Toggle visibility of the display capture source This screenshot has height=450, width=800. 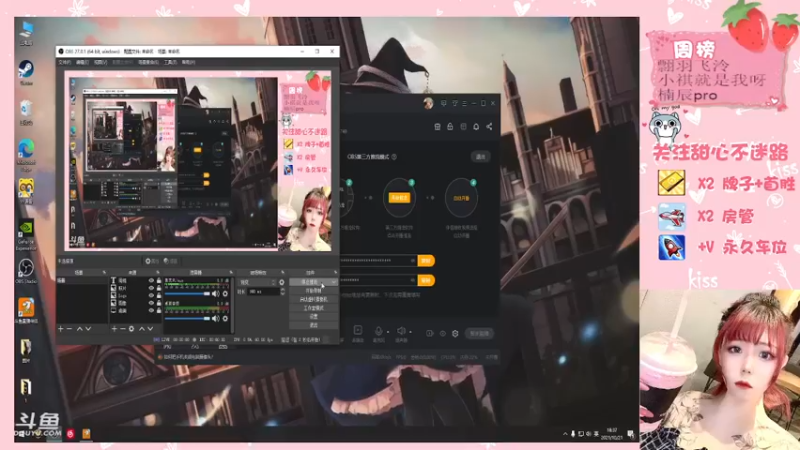point(151,310)
